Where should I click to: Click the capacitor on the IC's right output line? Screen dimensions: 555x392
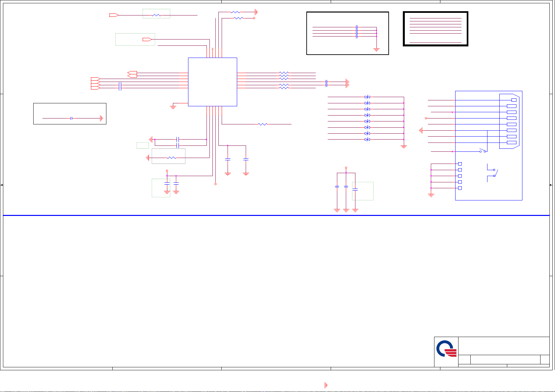click(326, 83)
